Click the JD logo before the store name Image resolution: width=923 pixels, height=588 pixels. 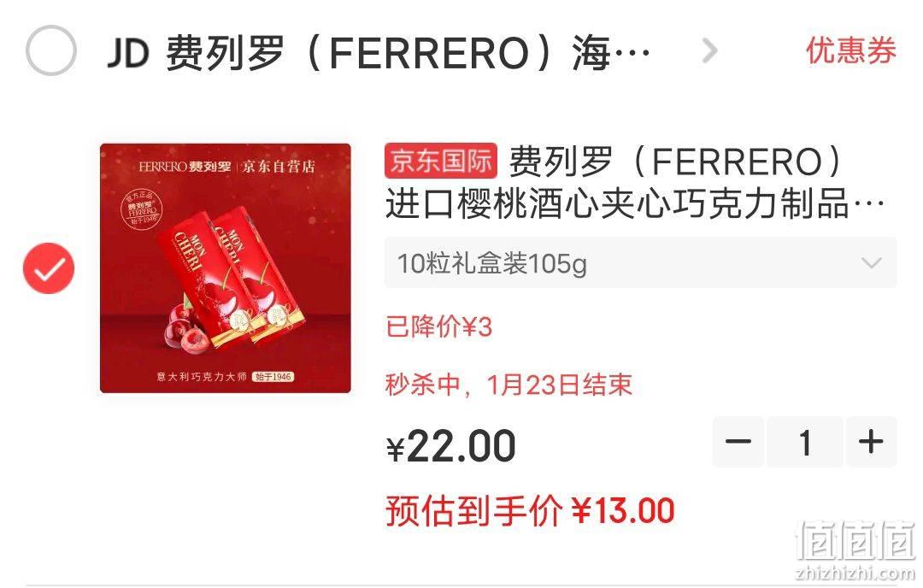tap(128, 52)
